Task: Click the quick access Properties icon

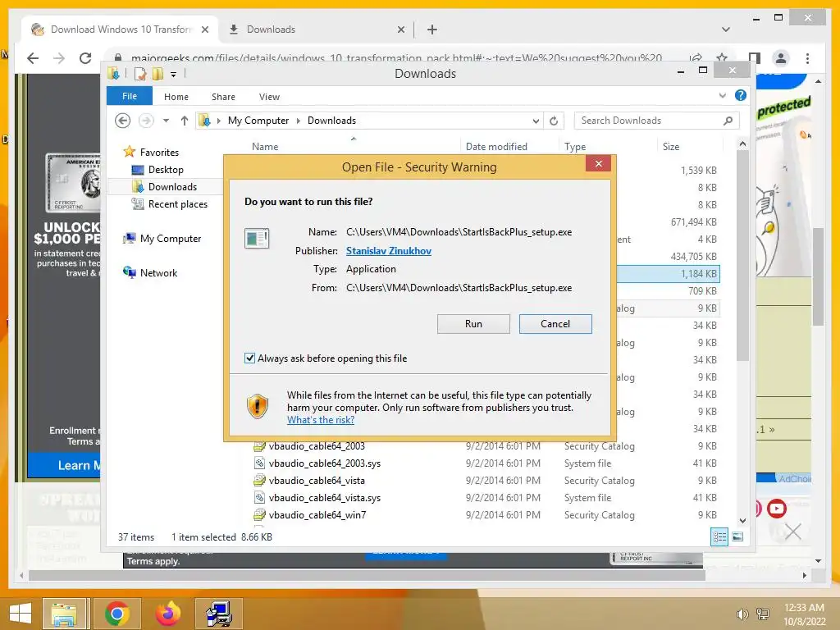Action: coord(140,73)
